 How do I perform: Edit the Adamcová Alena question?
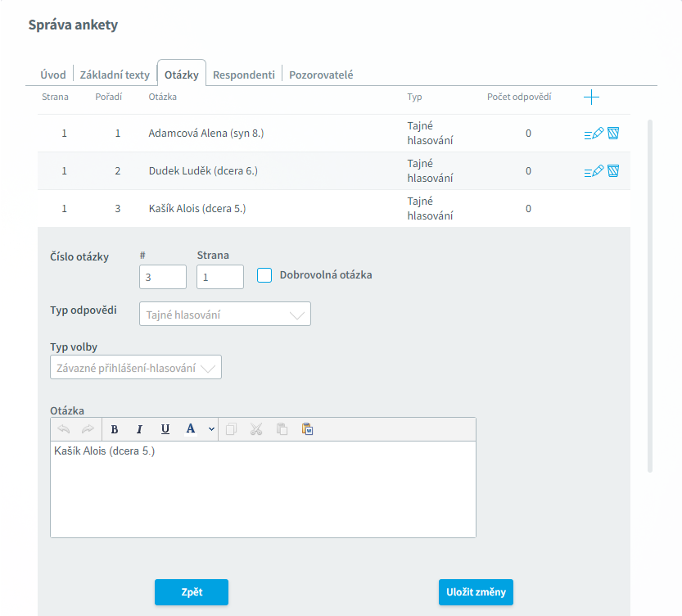(594, 134)
